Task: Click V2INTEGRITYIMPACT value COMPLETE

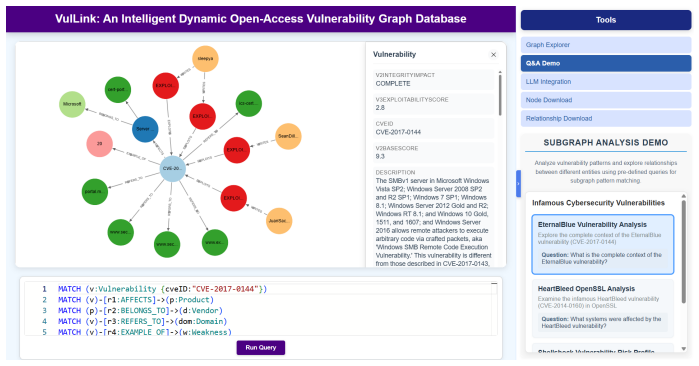Action: pos(393,83)
